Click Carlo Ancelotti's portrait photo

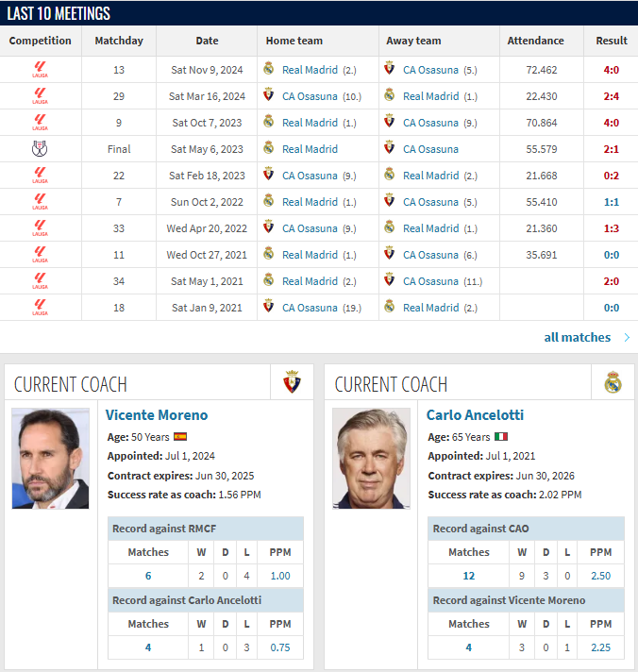click(372, 459)
